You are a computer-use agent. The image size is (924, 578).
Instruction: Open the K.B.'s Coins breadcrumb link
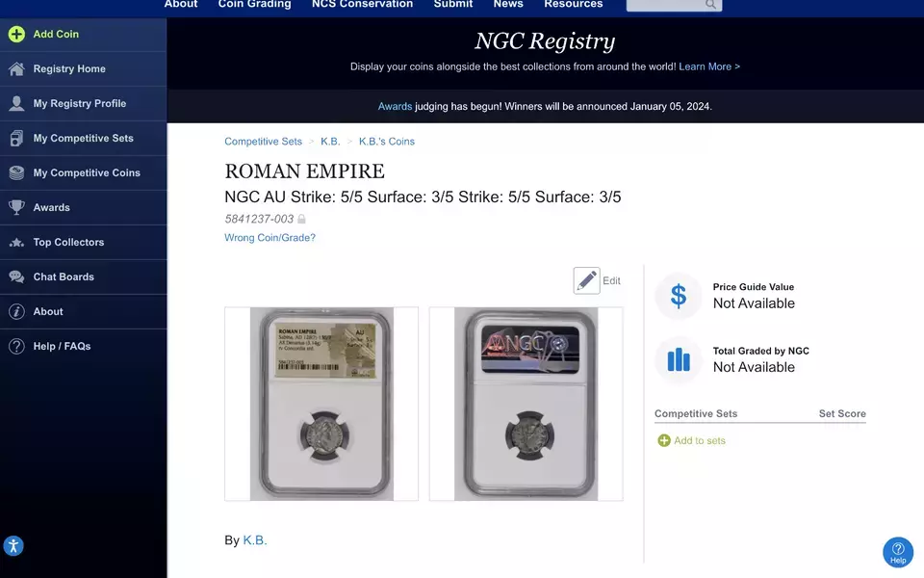tap(387, 142)
